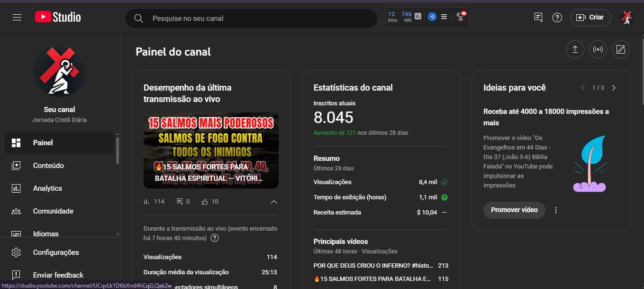Click the live stream likes thumbs-up icon
Image resolution: width=644 pixels, height=289 pixels.
coord(205,202)
